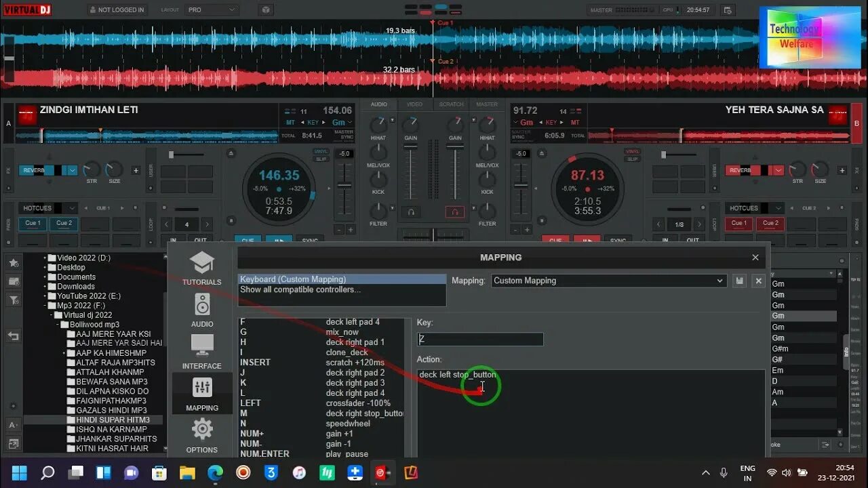Click right deck headphone cue button in mixer
Viewport: 868px width, 488px height.
pyautogui.click(x=455, y=212)
